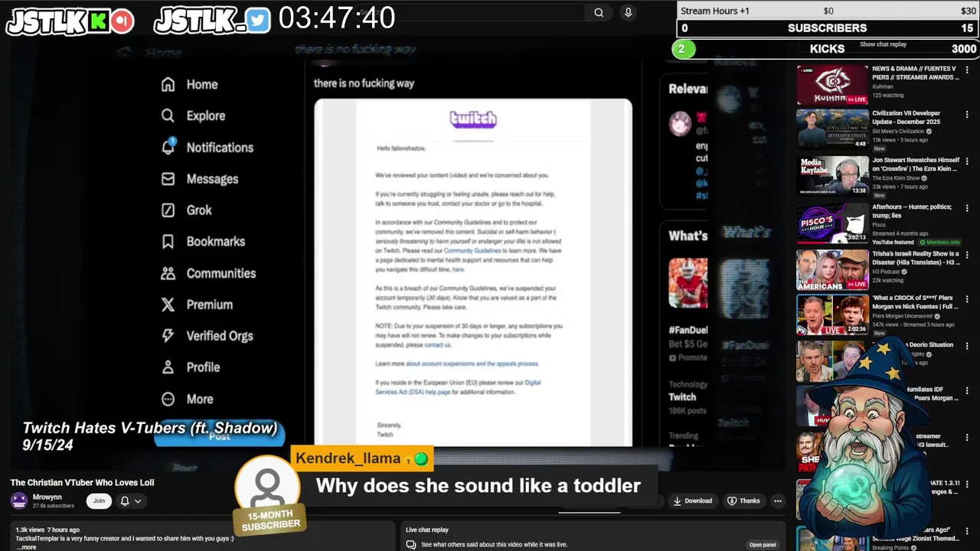980x551 pixels.
Task: Click the Twitch email image in the tweet
Action: (473, 272)
